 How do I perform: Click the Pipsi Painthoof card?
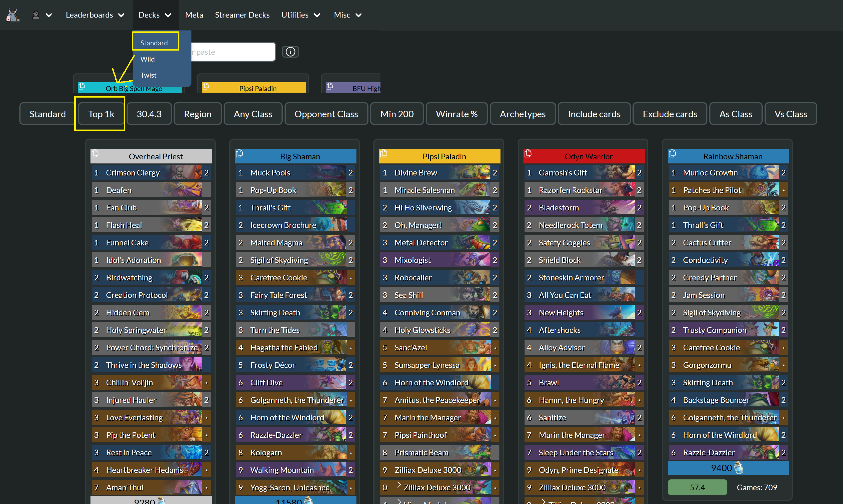coord(440,435)
